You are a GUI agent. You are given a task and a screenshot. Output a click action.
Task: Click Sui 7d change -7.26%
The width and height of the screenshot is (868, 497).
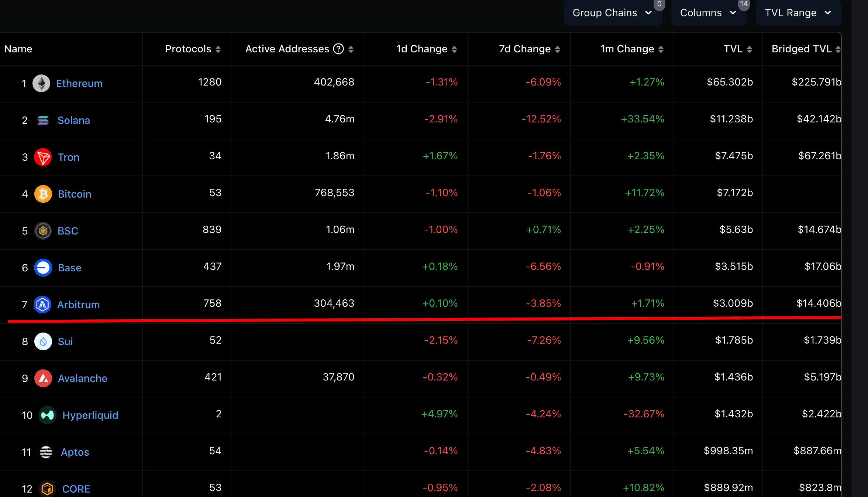544,340
